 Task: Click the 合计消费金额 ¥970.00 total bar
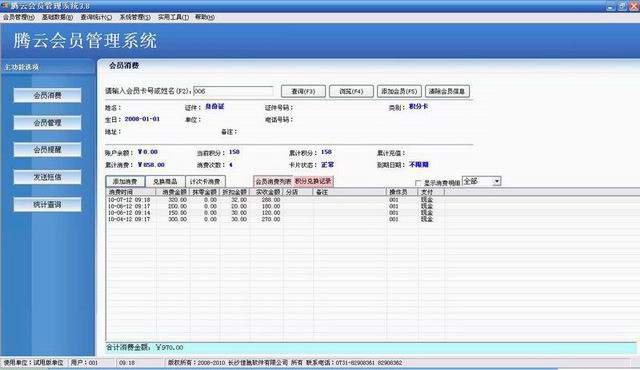[x=371, y=348]
